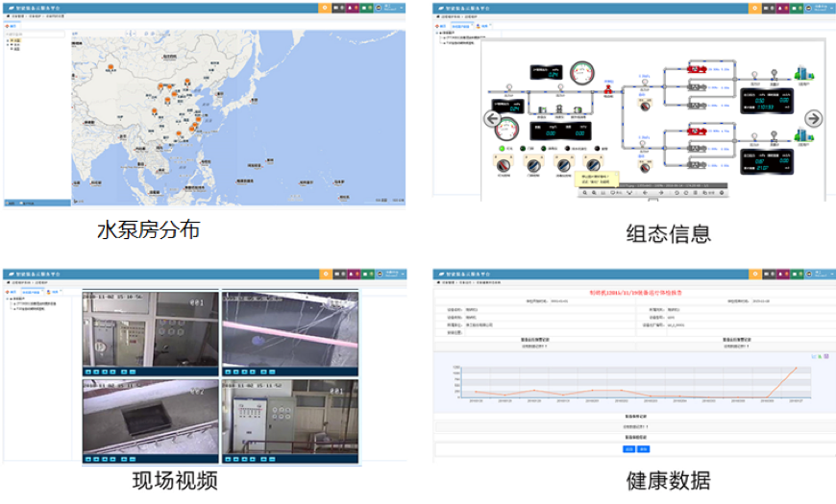The image size is (836, 504).
Task: Open orange settings button in 组态信息 panel
Action: (x=754, y=8)
